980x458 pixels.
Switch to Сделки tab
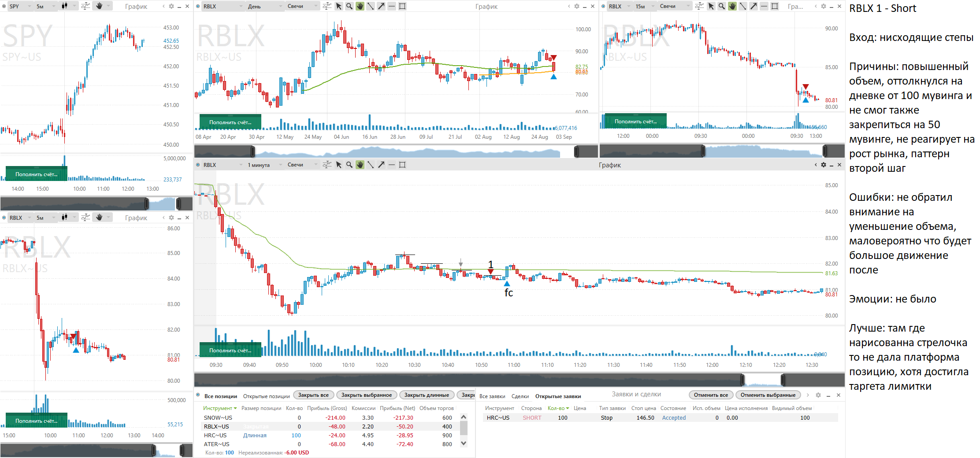pyautogui.click(x=520, y=396)
